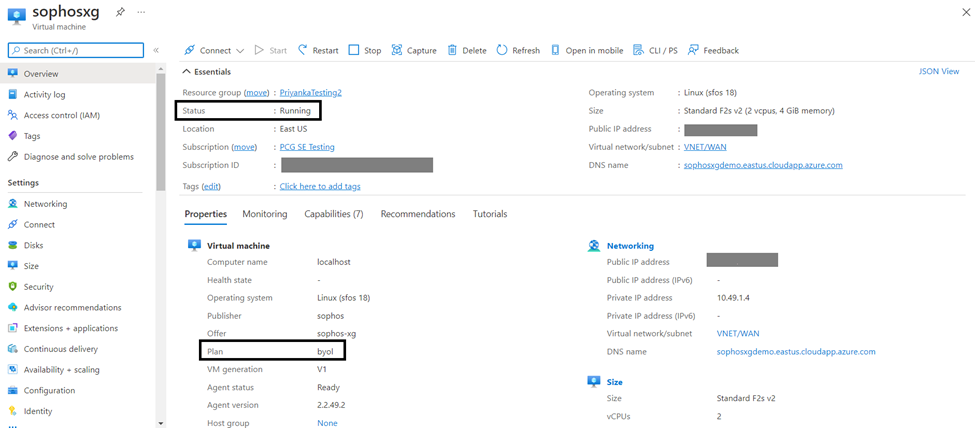
Task: Collapse the Essentials section
Action: (187, 72)
